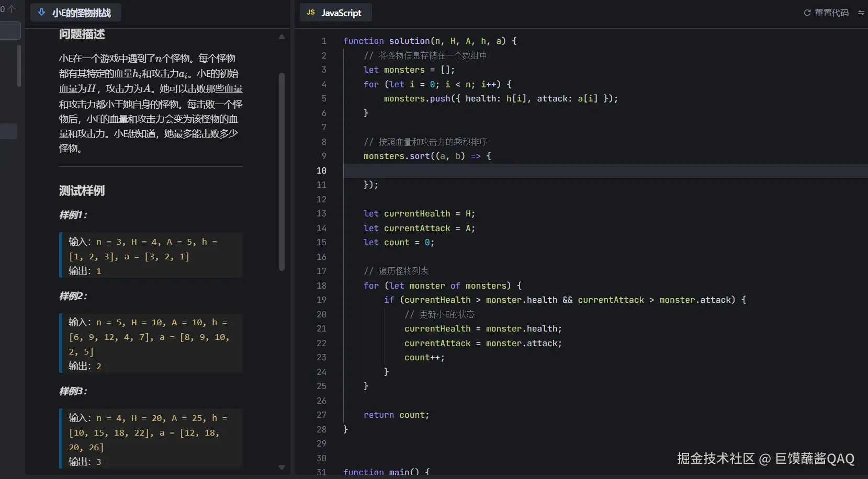Click the 样例3 input/output block
Viewport: 868px width, 479px height.
coord(151,439)
